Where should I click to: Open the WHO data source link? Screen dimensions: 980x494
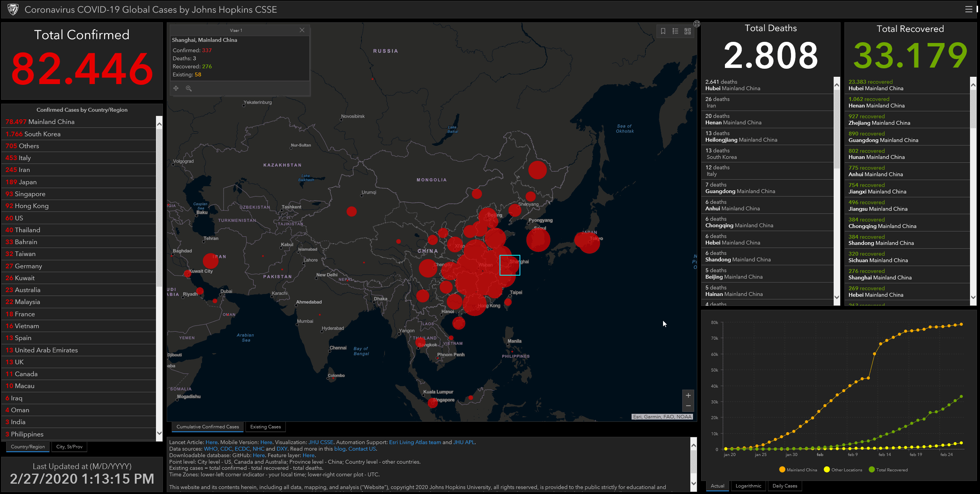click(x=210, y=449)
